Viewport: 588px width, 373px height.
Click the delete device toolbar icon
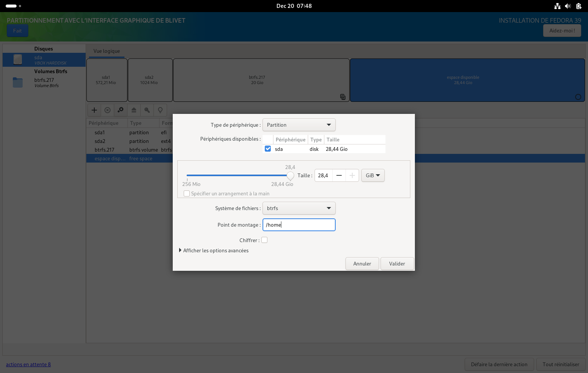point(107,110)
